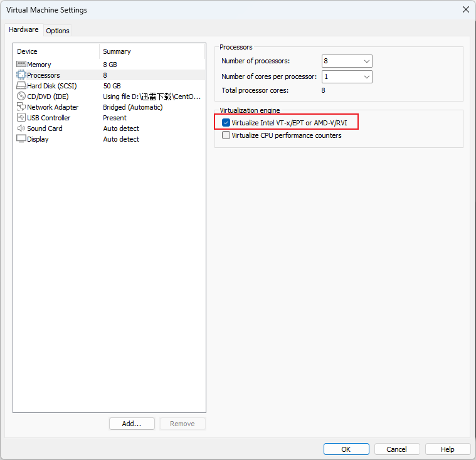476x460 pixels.
Task: Select Sound Card row label
Action: [45, 128]
